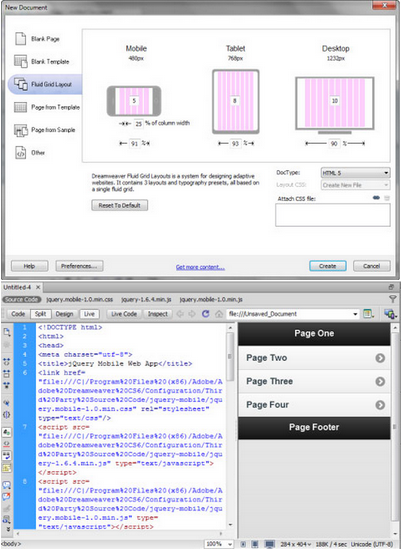Click the Page Two arrow icon
Viewport: 404px width, 549px height.
380,358
